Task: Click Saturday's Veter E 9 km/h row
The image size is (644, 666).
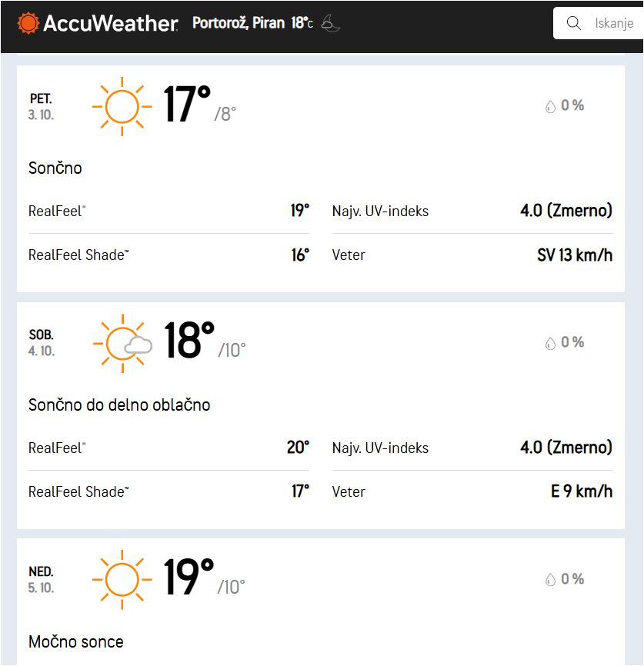Action: click(472, 491)
